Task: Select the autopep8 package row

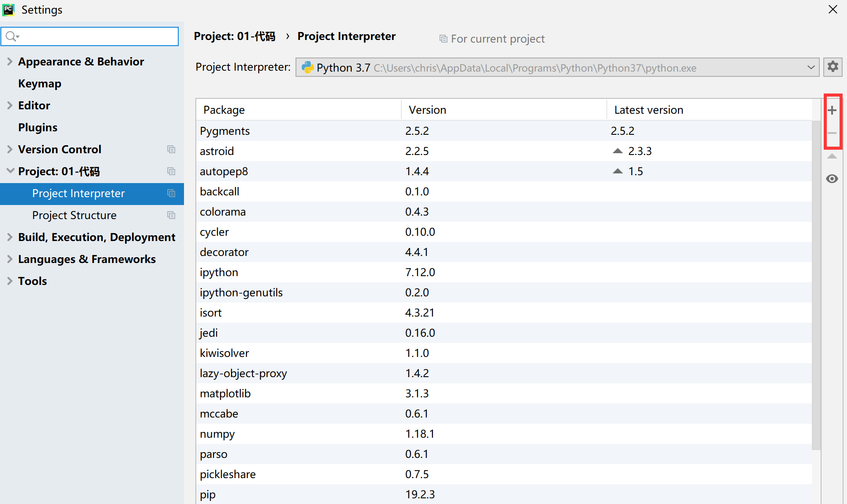Action: pos(504,171)
